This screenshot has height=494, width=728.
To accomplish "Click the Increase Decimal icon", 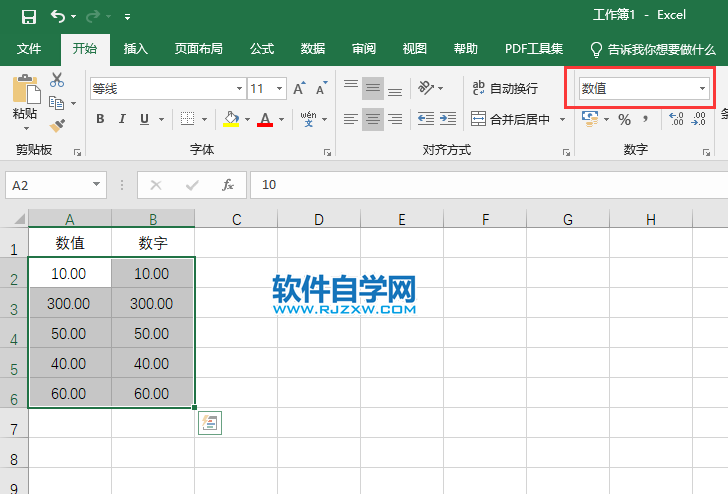I will pos(676,119).
